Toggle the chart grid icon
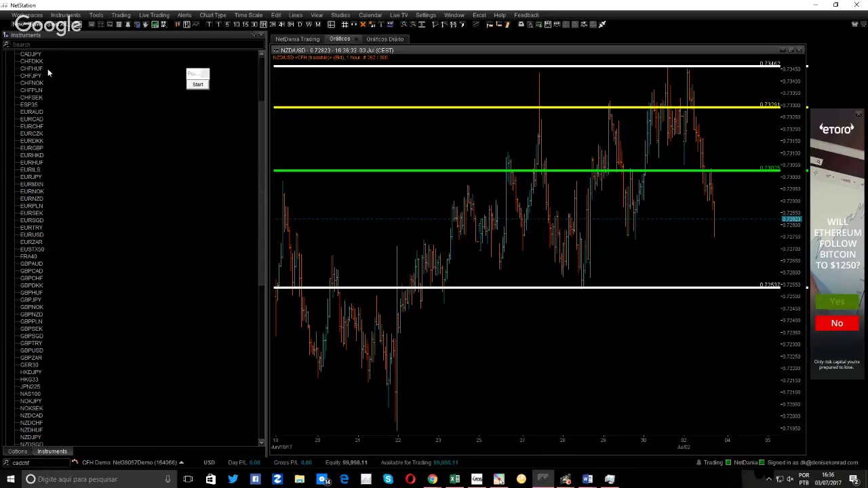This screenshot has height=488, width=868. [344, 24]
